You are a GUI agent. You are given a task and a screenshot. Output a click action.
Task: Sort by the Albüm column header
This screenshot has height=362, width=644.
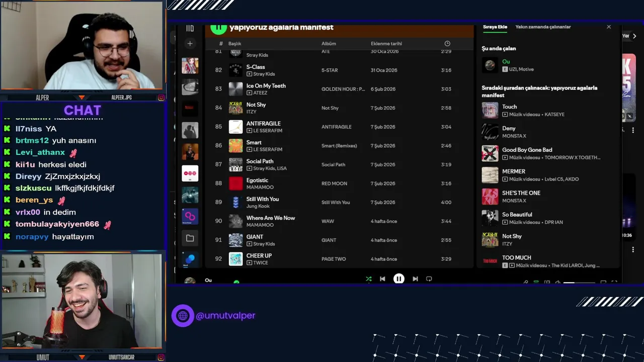tap(329, 44)
